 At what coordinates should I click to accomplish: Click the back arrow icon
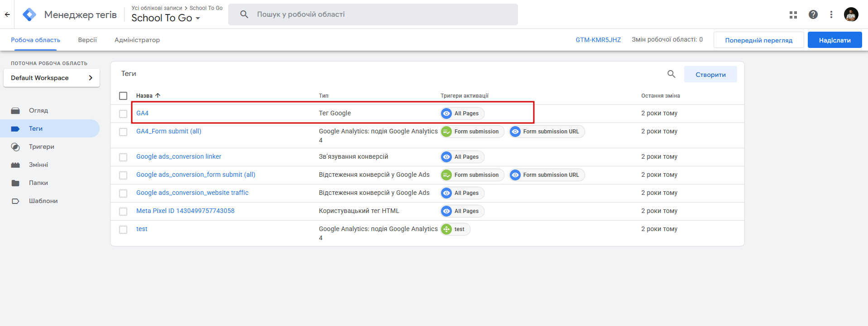[x=7, y=14]
